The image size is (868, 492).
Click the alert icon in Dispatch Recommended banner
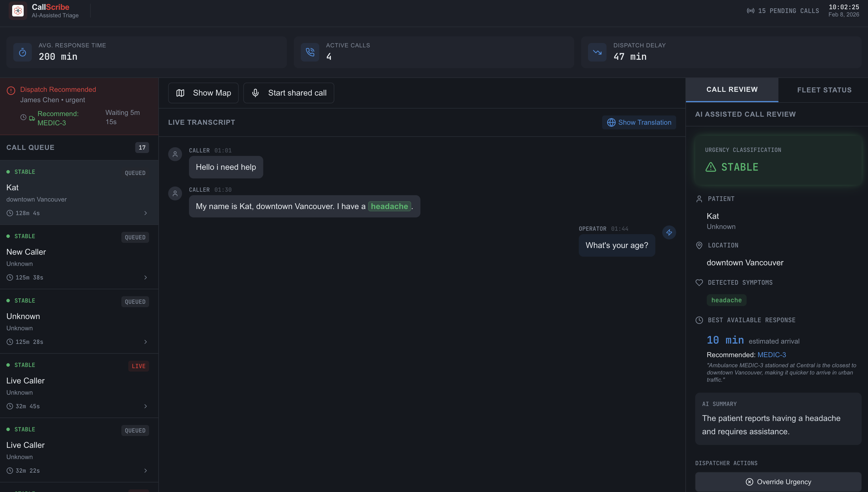[x=11, y=90]
